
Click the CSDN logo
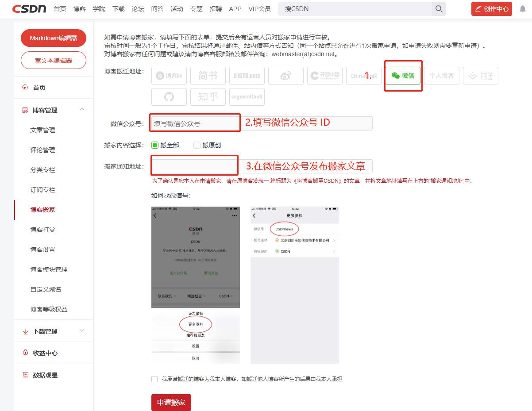[29, 9]
